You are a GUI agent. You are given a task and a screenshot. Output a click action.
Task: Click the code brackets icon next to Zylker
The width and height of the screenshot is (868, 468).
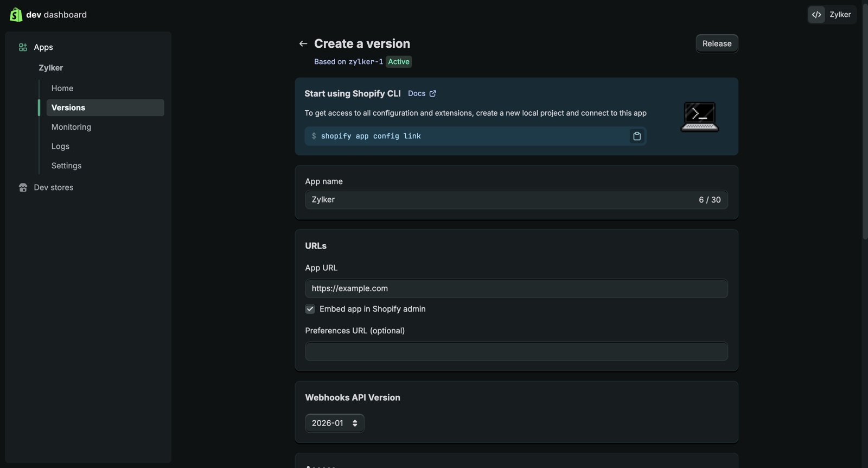tap(816, 15)
